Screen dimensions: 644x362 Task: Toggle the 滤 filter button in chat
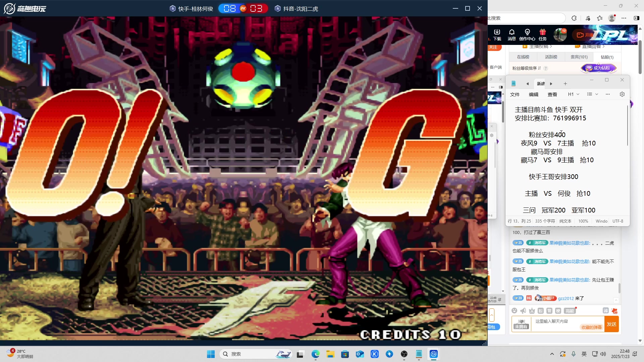pos(606,311)
